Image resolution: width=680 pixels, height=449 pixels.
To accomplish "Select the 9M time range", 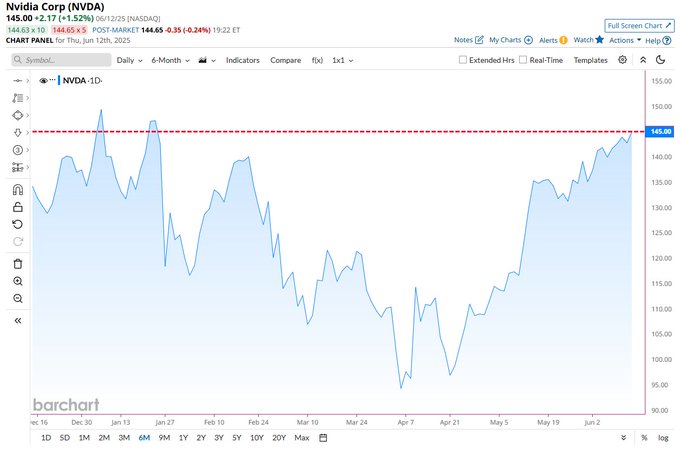I will [x=164, y=438].
